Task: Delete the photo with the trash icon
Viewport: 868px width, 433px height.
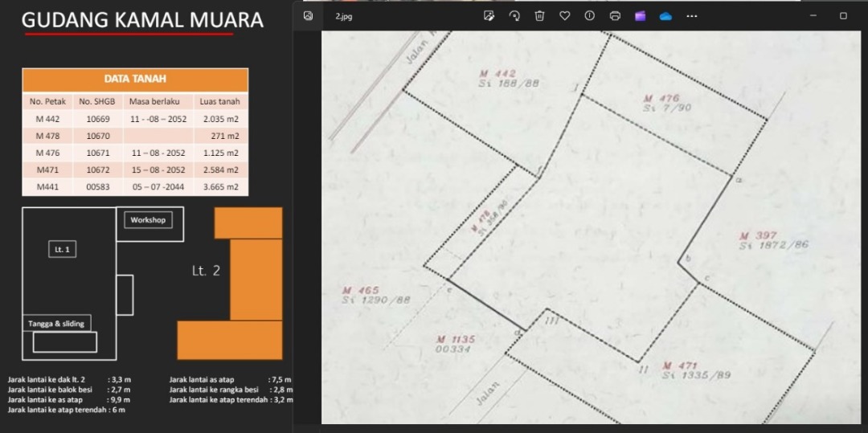Action: [x=539, y=16]
